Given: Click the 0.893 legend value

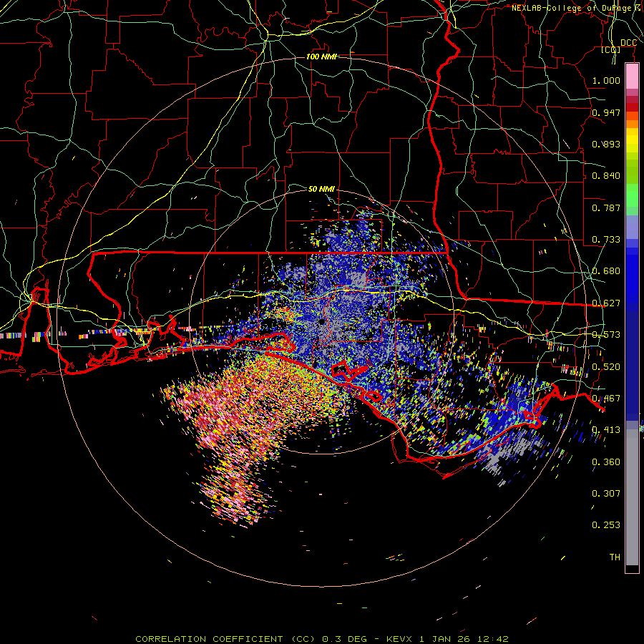Looking at the screenshot, I should [x=606, y=144].
